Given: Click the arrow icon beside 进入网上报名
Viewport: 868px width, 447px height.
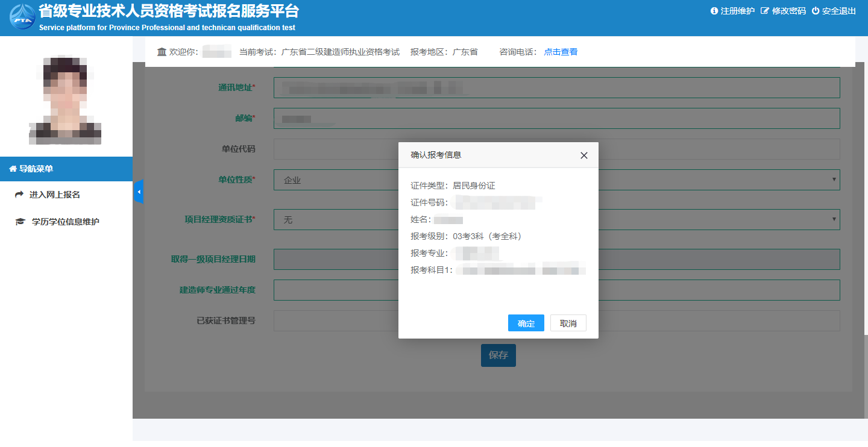Looking at the screenshot, I should [x=19, y=195].
